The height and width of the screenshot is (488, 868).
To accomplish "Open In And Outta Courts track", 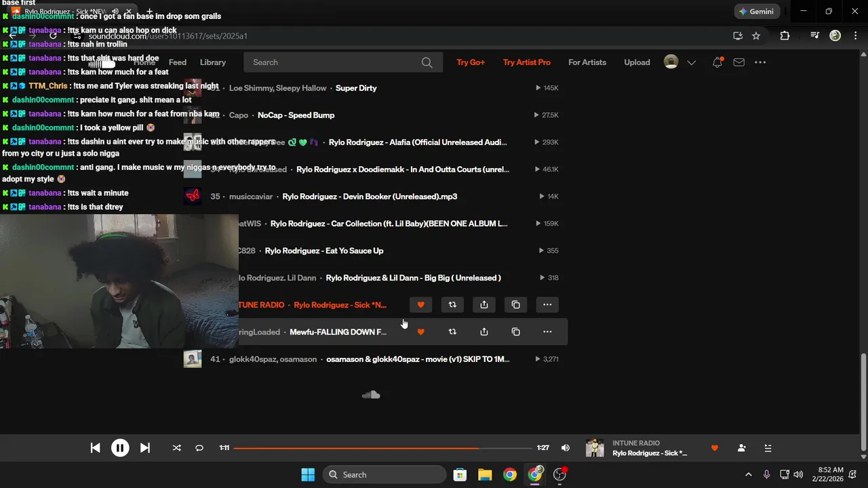I will click(x=403, y=169).
